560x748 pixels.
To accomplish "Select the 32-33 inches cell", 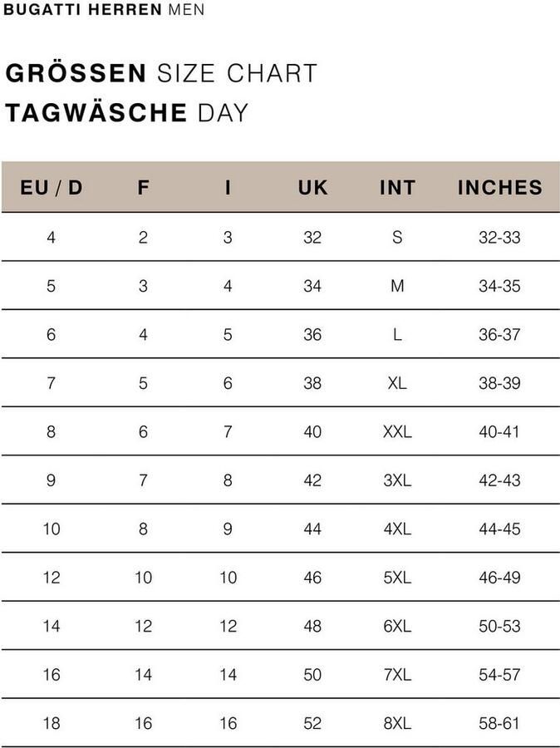I will (x=499, y=238).
